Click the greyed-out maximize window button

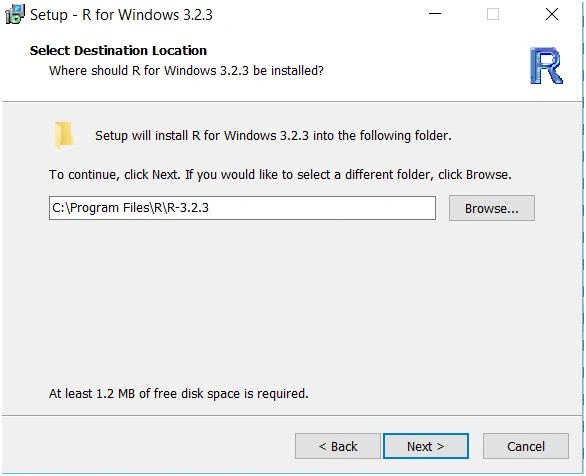pos(493,14)
